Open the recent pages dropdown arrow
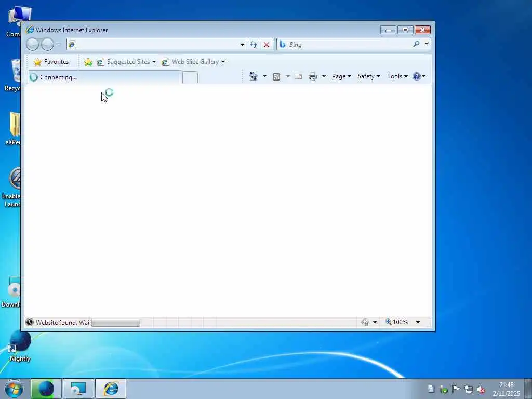This screenshot has height=399, width=532. tap(58, 45)
